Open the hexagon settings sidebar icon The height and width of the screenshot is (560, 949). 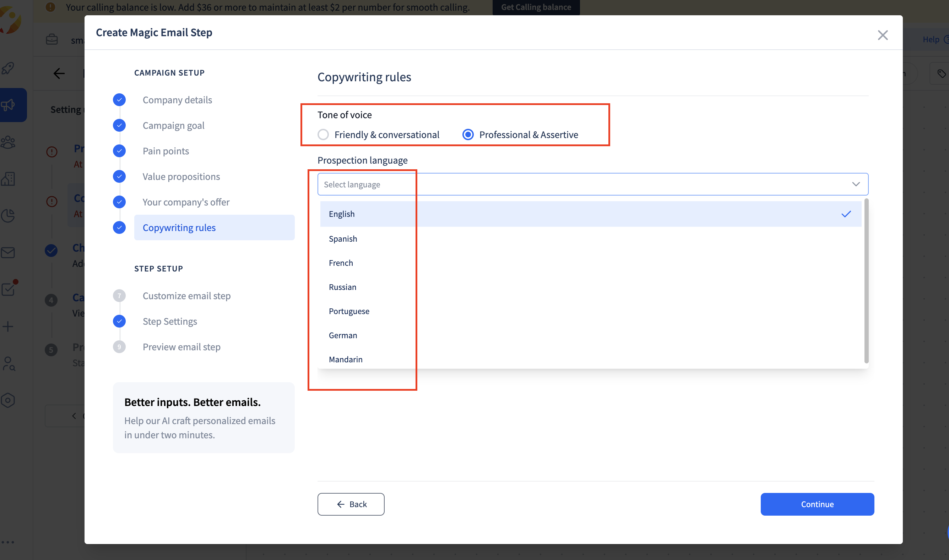[8, 400]
